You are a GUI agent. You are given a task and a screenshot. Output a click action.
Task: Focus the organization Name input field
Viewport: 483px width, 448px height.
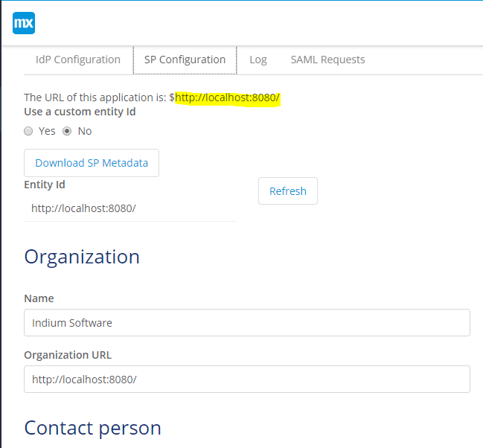[247, 322]
